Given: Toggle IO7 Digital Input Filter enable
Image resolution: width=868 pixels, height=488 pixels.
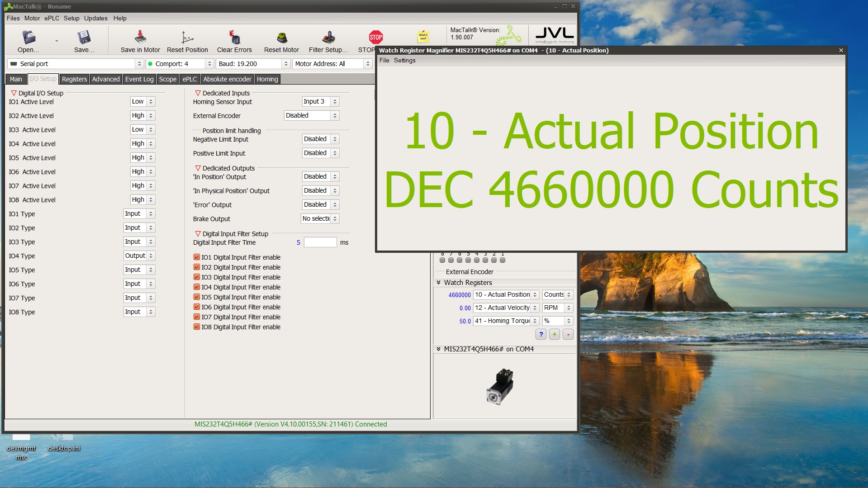Looking at the screenshot, I should 197,317.
